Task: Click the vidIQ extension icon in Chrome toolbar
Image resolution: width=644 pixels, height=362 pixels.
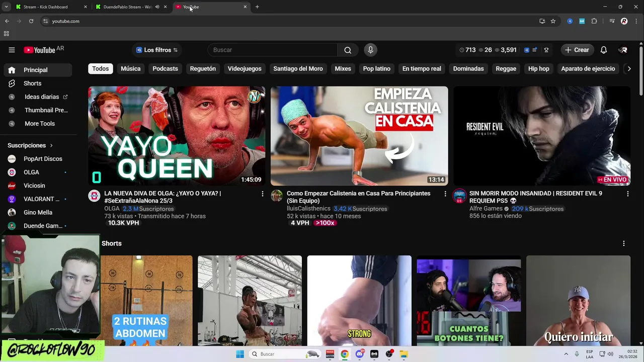Action: (570, 21)
